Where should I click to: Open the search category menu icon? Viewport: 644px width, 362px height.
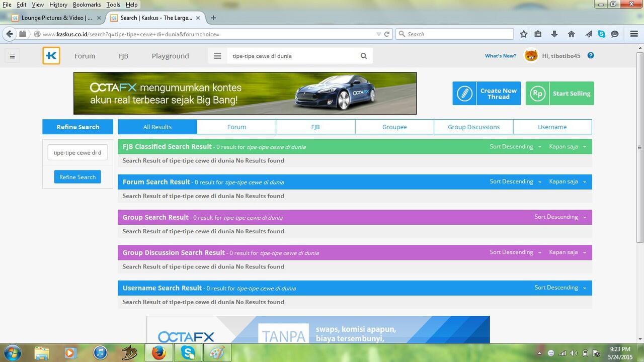coord(217,56)
